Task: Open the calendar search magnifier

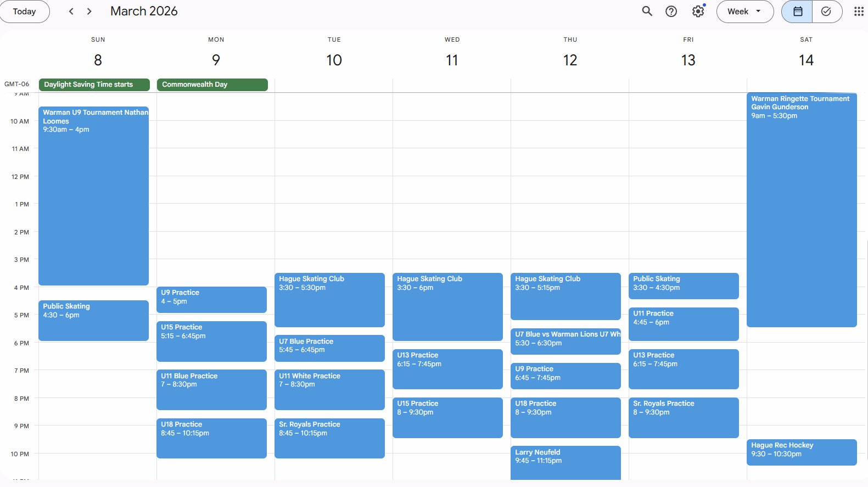Action: pos(647,12)
